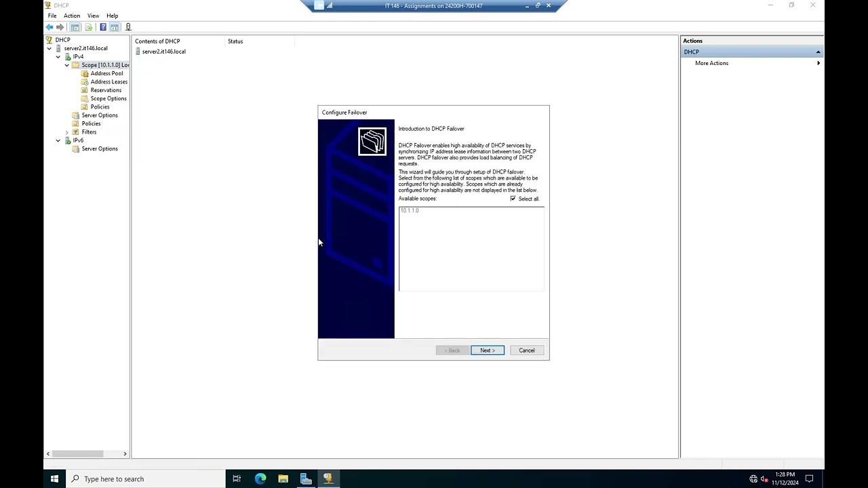This screenshot has height=488, width=868.
Task: Launch Microsoft Edge from taskbar
Action: tap(260, 479)
